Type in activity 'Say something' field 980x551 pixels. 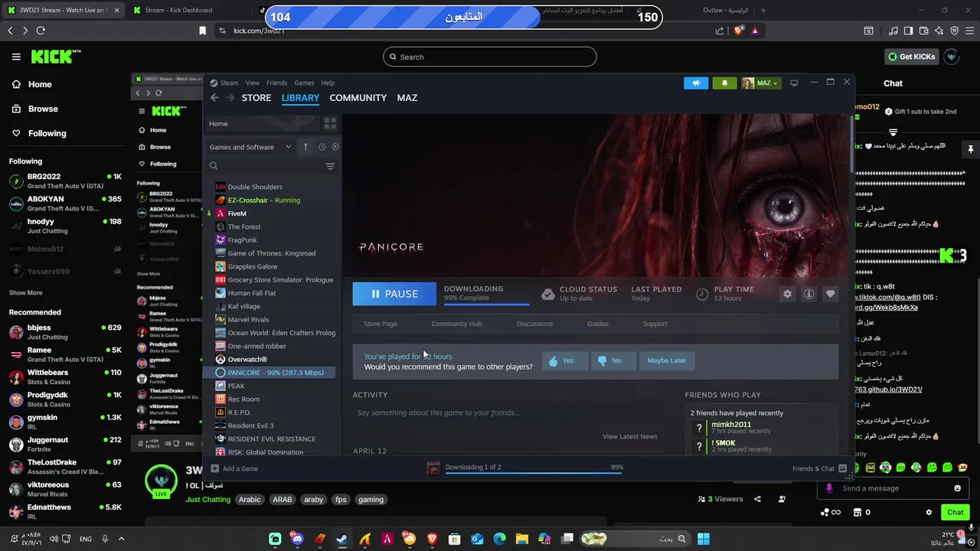[x=507, y=412]
